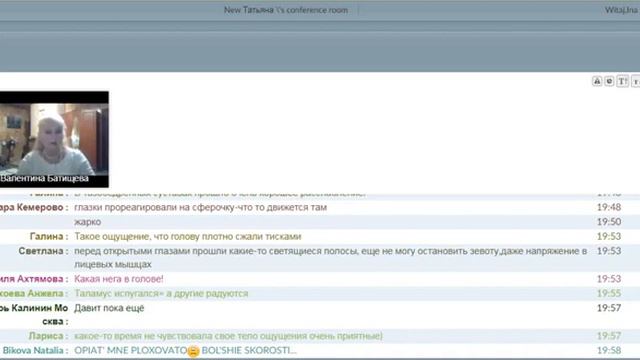Click the "A" text formatting icon above chat
The height and width of the screenshot is (360, 640).
[x=597, y=81]
